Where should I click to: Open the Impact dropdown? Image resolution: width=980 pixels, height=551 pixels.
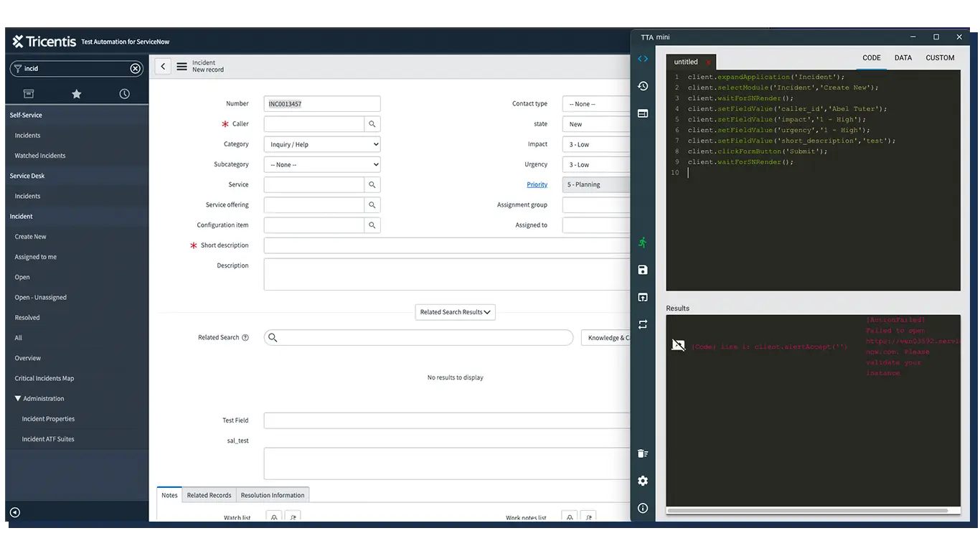(595, 144)
